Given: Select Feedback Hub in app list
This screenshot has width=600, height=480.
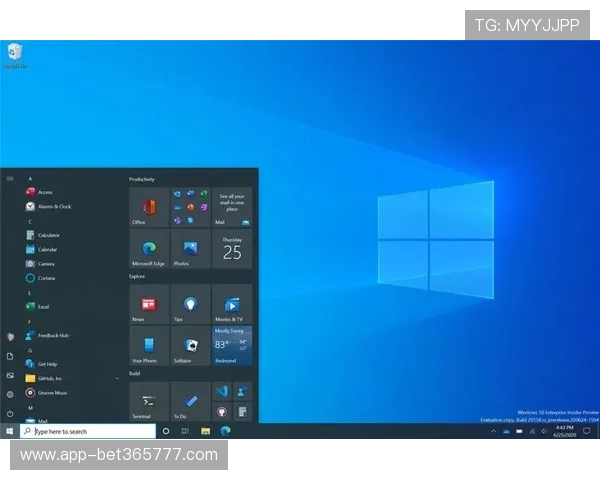Looking at the screenshot, I should 53,336.
